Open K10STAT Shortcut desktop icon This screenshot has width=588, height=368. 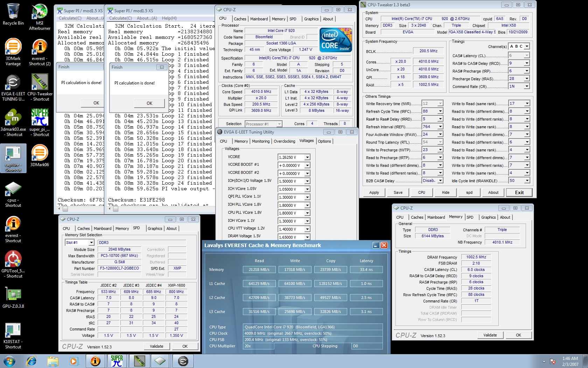(x=13, y=335)
